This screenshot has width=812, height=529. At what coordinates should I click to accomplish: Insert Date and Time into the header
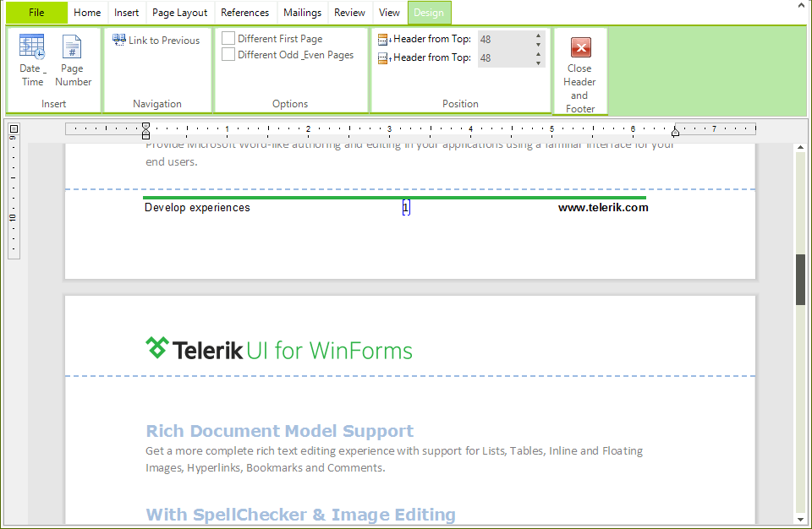click(x=32, y=60)
